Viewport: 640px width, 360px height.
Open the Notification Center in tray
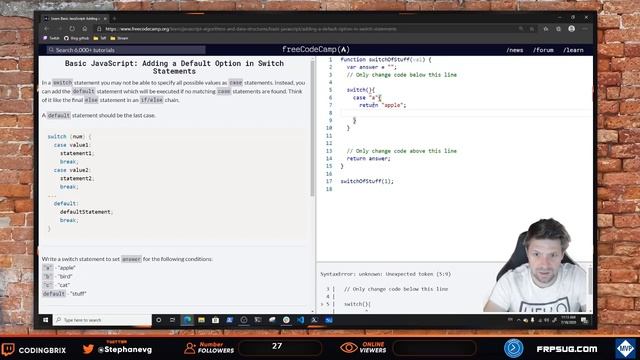pos(584,320)
